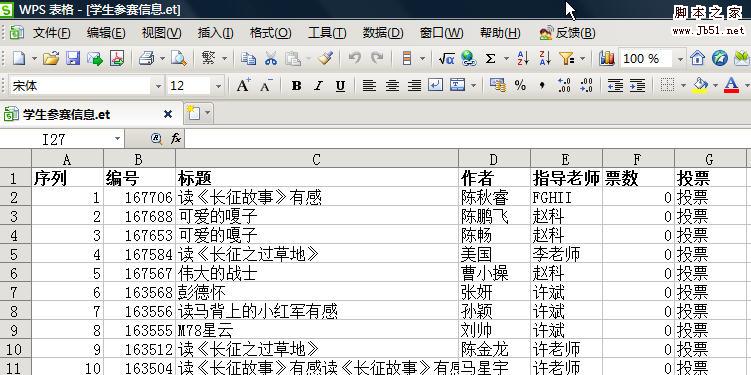
Task: Open the dropdown arrow next to New
Action: (x=34, y=59)
